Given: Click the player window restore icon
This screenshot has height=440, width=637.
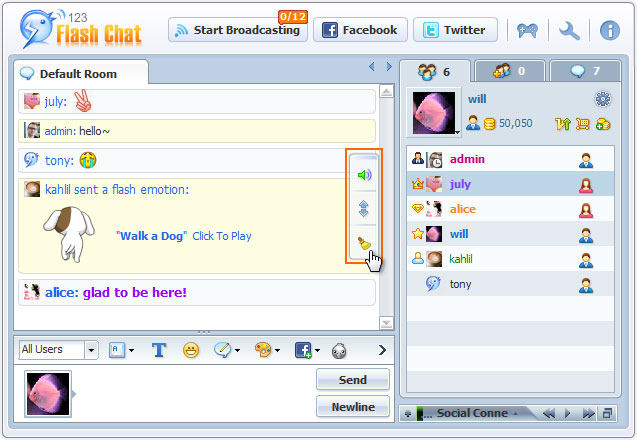Looking at the screenshot, I should click(607, 414).
